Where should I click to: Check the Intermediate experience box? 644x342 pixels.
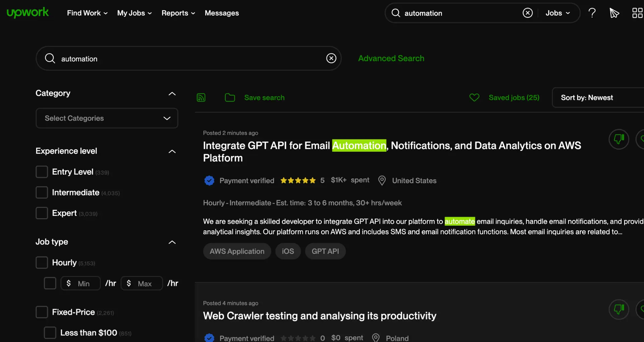(42, 192)
